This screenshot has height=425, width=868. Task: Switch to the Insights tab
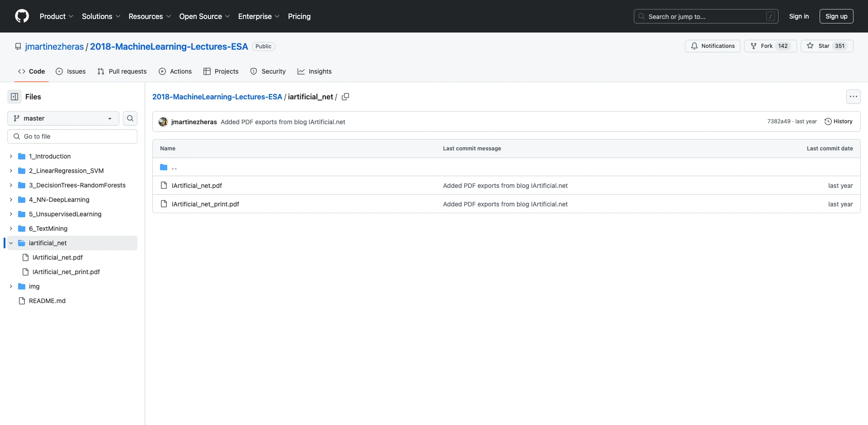[x=315, y=71]
